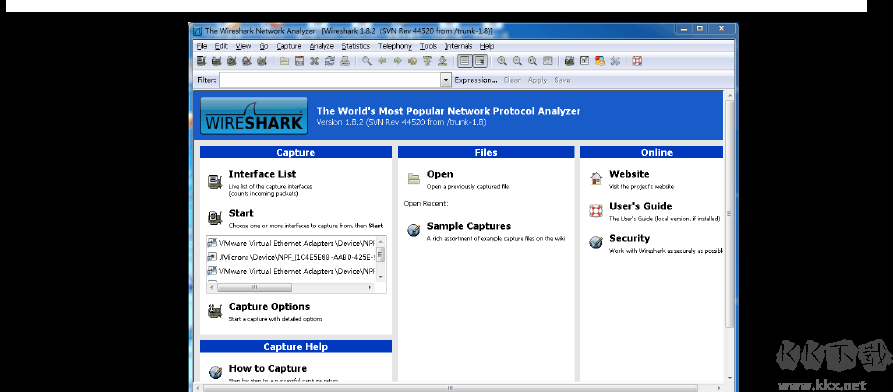Reload the capture file toolbar icon
The image size is (893, 392).
coord(329,61)
